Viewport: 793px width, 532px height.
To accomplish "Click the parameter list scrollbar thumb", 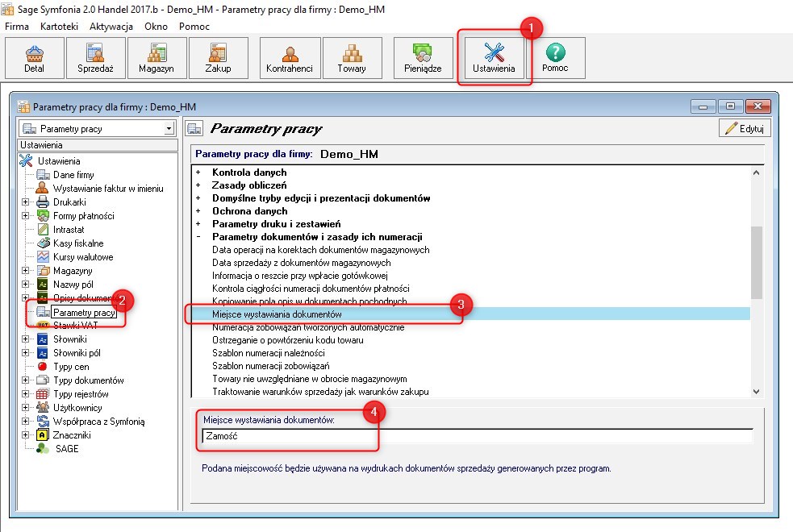I will tap(756, 263).
